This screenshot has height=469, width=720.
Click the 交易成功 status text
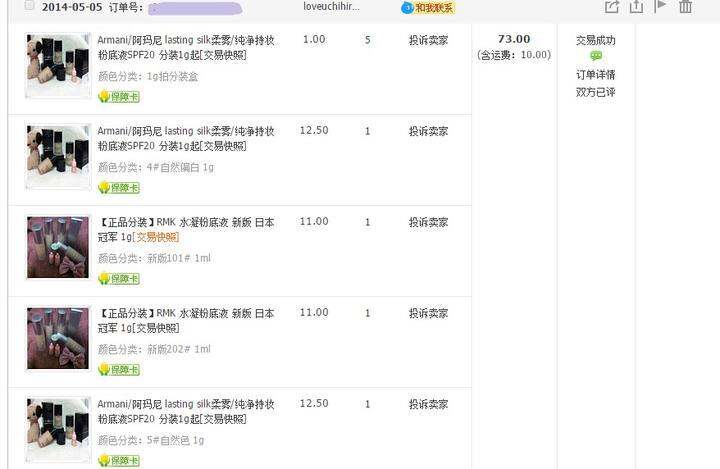[596, 40]
